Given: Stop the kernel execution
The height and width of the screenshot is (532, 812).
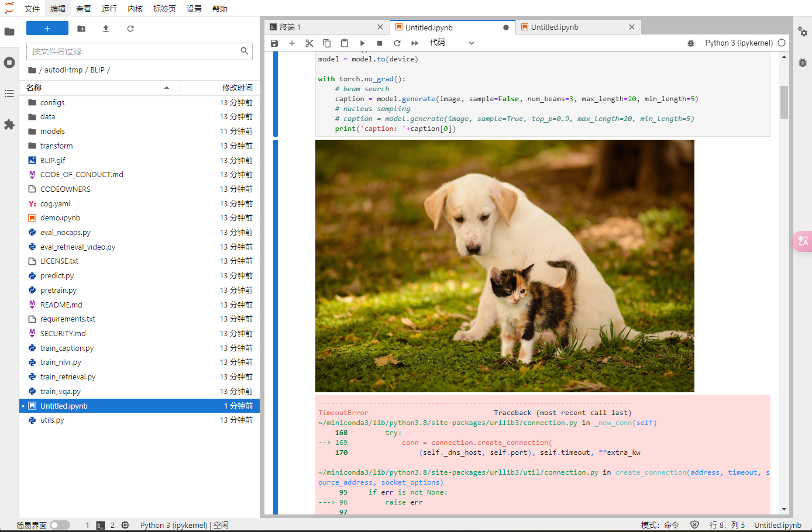Looking at the screenshot, I should tap(380, 43).
